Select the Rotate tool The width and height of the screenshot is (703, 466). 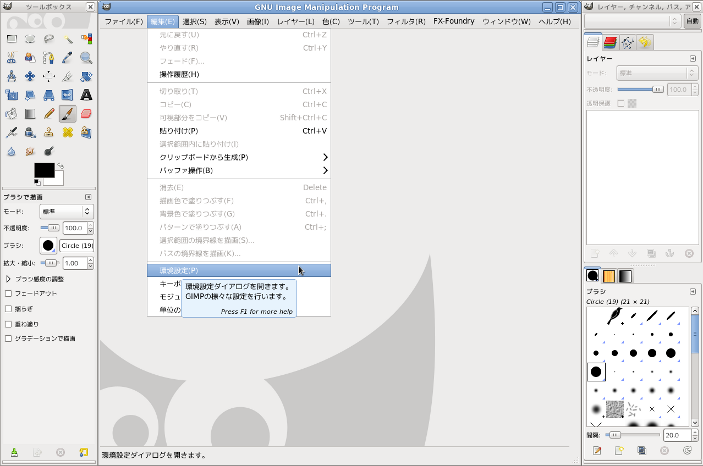[x=86, y=77]
